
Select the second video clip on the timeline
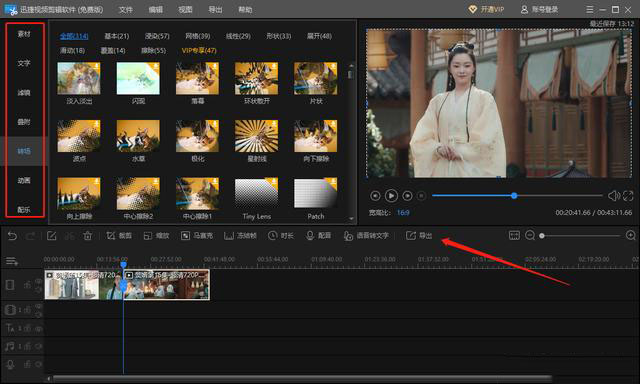click(x=167, y=284)
